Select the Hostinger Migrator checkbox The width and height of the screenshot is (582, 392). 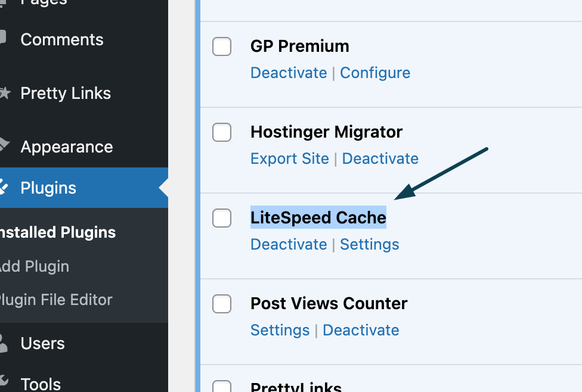[222, 132]
